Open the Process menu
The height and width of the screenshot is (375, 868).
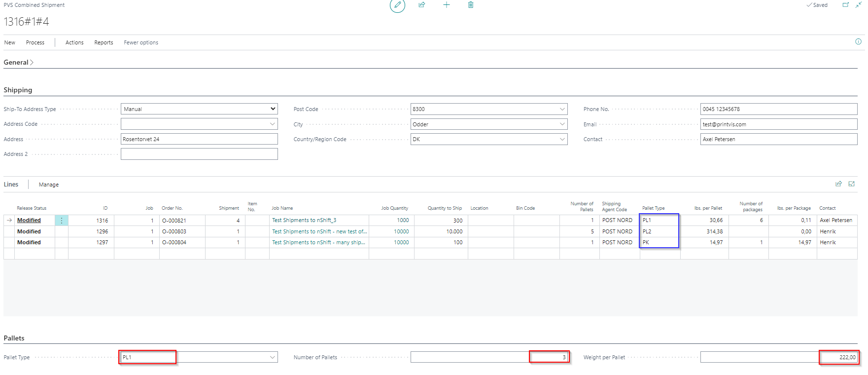click(x=35, y=42)
